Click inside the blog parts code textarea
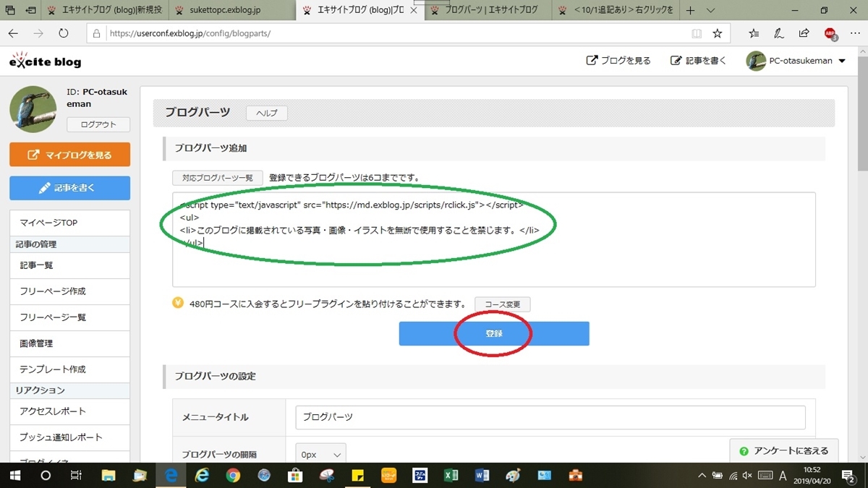The height and width of the screenshot is (488, 868). pyautogui.click(x=494, y=239)
